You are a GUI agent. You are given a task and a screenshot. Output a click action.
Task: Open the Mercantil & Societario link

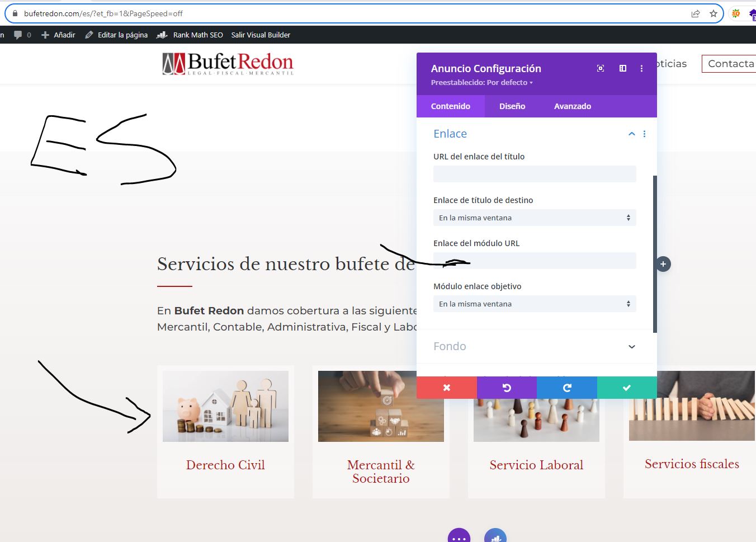point(381,472)
